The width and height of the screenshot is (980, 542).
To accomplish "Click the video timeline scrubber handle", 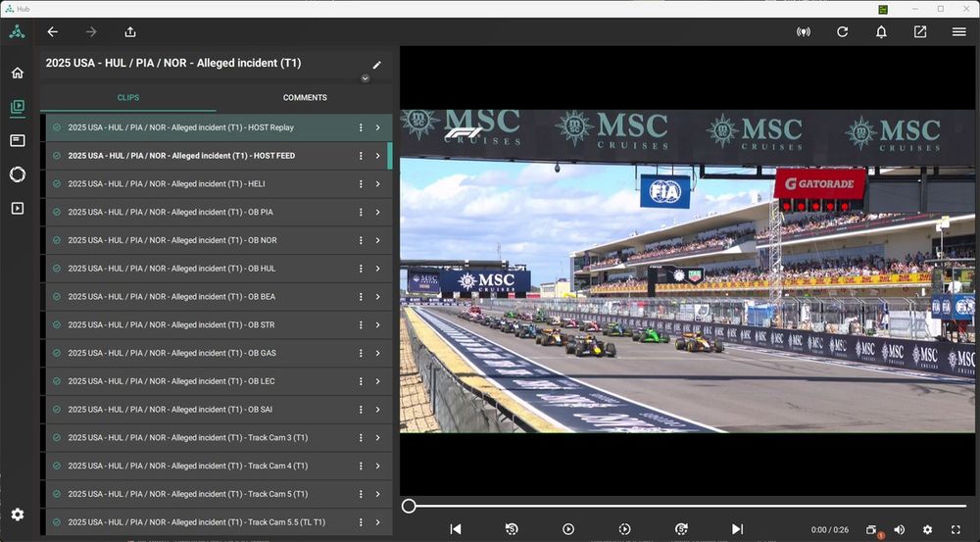I will pos(409,506).
